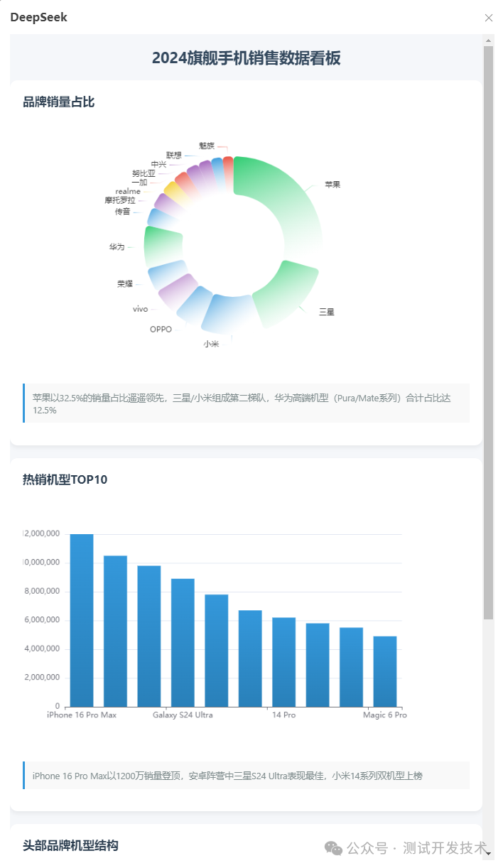Click the realme chart label

click(128, 192)
